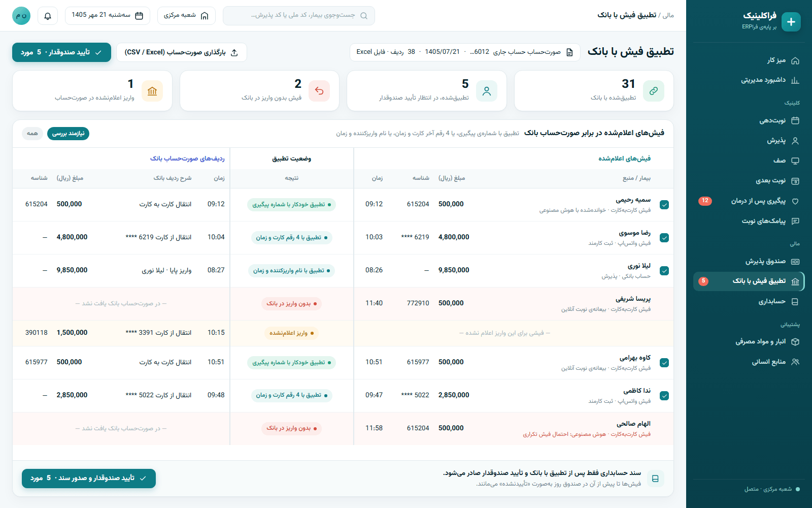812x508 pixels.
Task: Click the notification bell icon
Action: pyautogui.click(x=48, y=16)
